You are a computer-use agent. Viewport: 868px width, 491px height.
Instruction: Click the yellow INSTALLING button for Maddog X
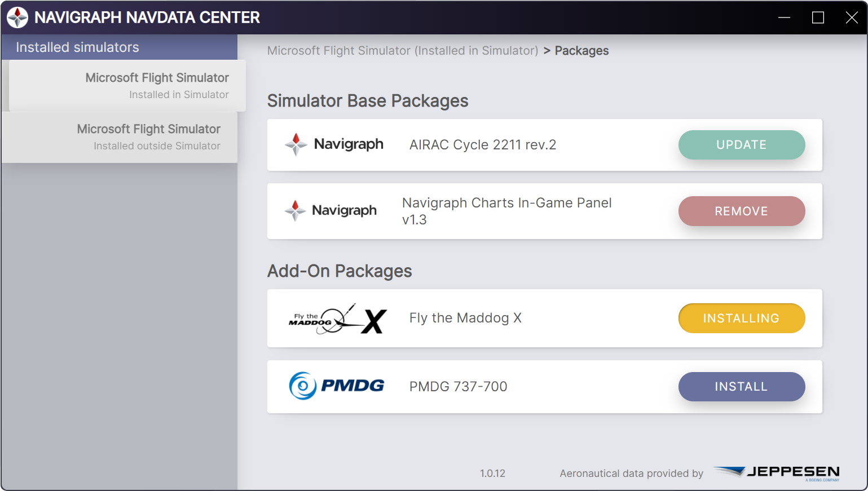coord(741,319)
